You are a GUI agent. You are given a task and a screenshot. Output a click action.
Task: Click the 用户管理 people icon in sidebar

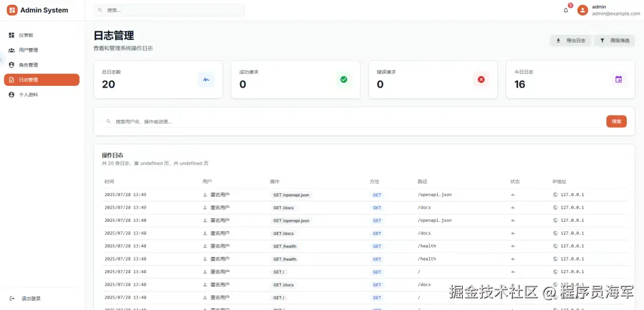click(11, 50)
